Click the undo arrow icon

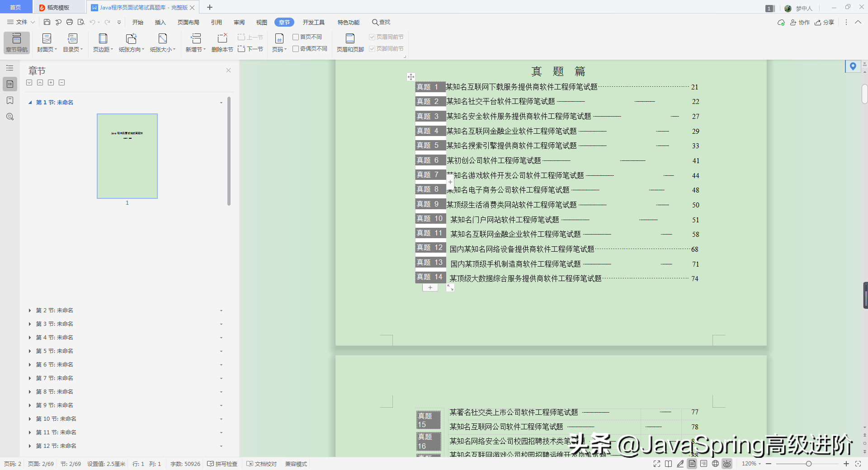pos(92,22)
